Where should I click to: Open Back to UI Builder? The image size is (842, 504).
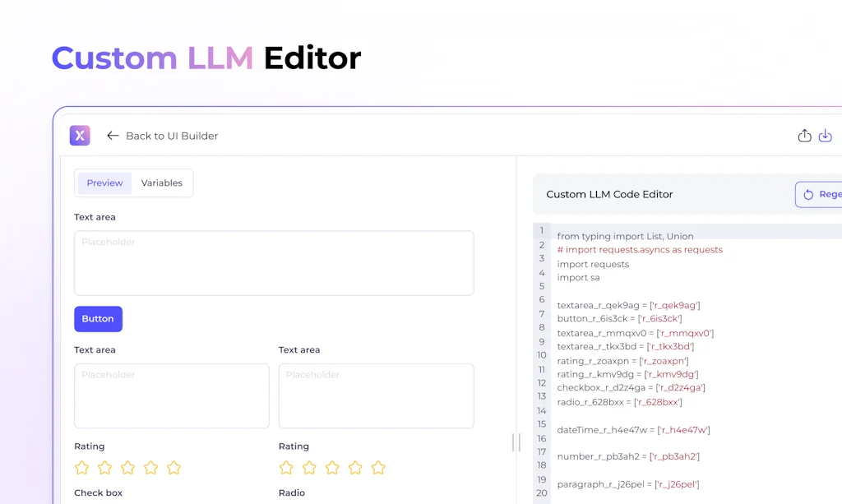(x=171, y=136)
